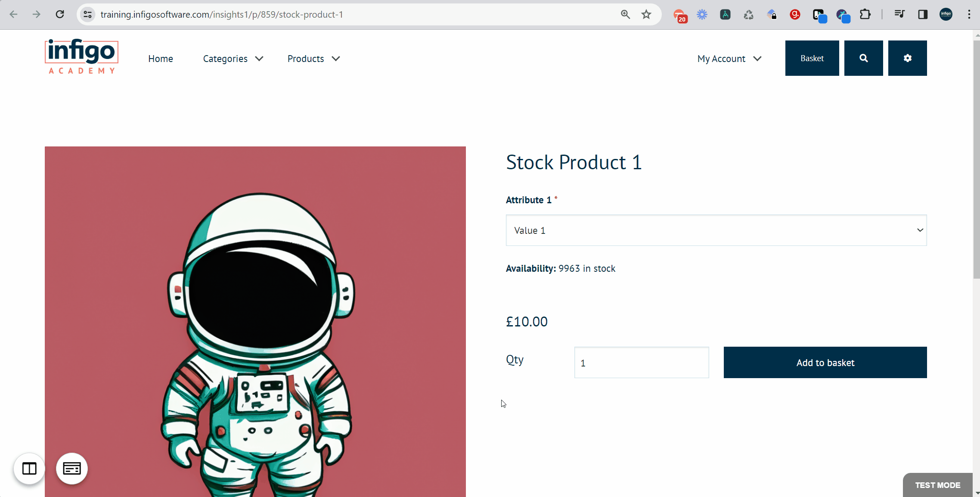Screen dimensions: 980x497
Task: Click the Qty input field
Action: coord(641,363)
